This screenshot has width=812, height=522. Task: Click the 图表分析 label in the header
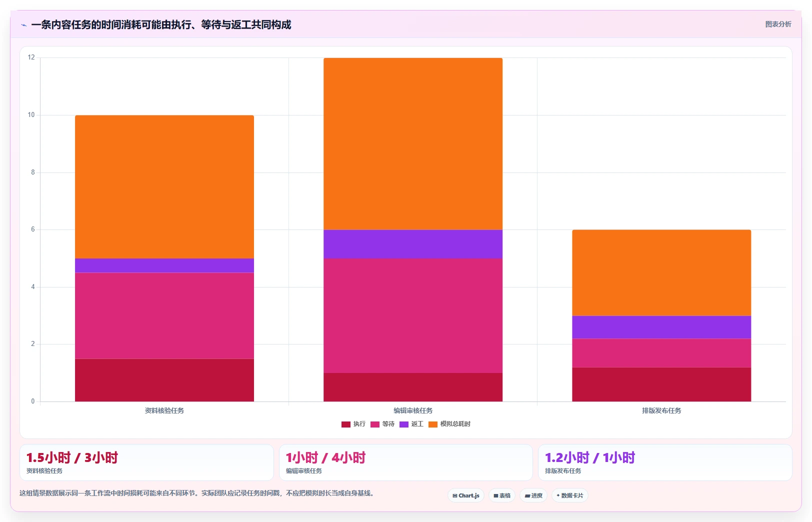[x=778, y=24]
